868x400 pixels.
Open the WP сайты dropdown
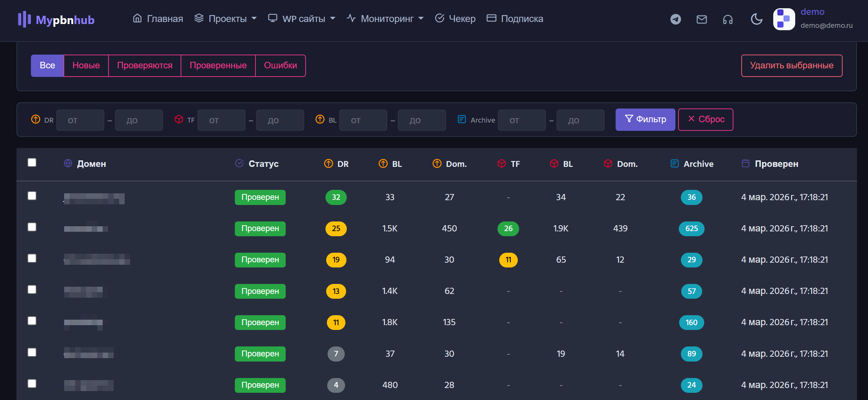coord(302,19)
